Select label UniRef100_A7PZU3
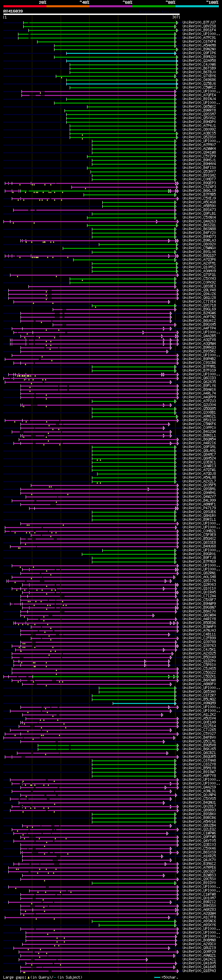The image size is (222, 980). [x=199, y=401]
